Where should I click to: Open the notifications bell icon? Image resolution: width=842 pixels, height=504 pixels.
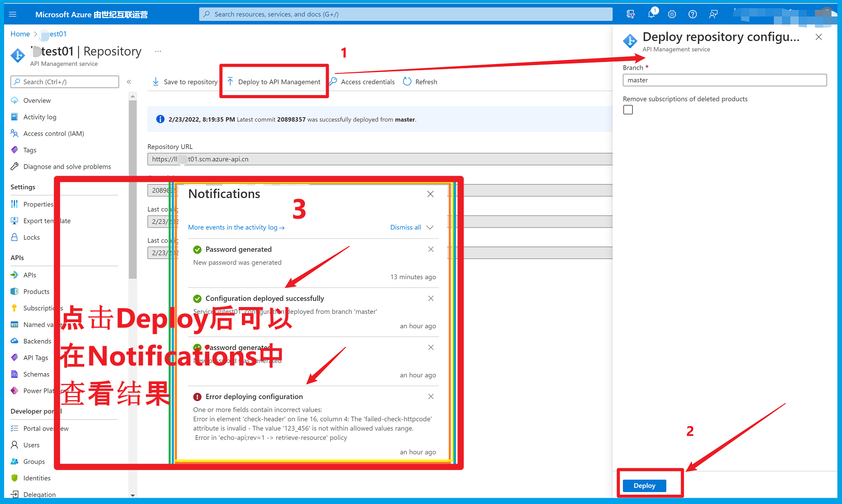(651, 14)
